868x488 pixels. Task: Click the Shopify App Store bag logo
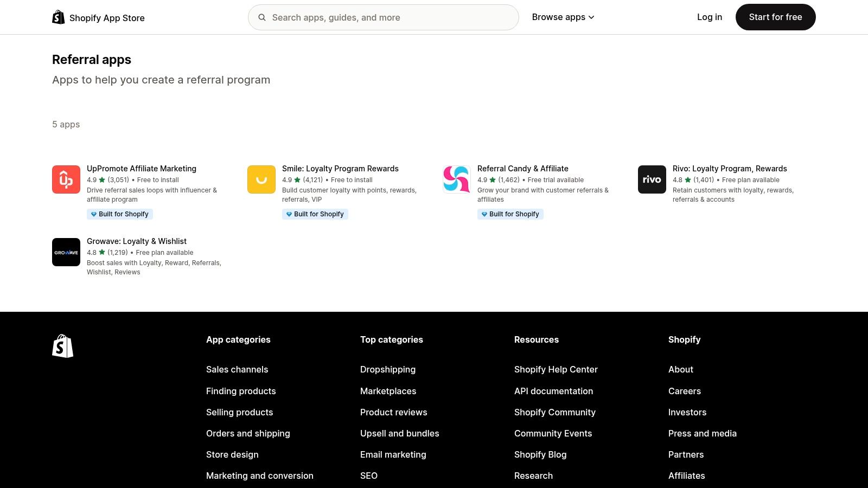pos(58,17)
